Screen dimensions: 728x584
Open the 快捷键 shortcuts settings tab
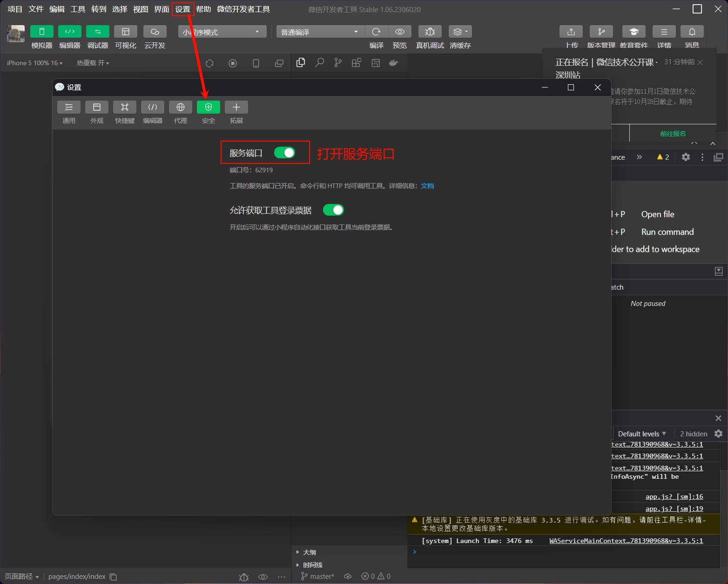coord(125,108)
